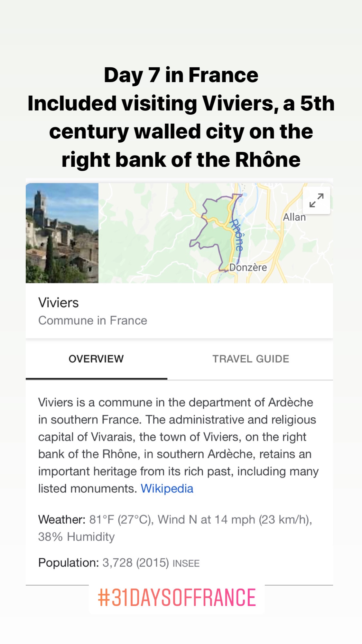Click the Weather label
This screenshot has width=362, height=644.
pos(62,520)
